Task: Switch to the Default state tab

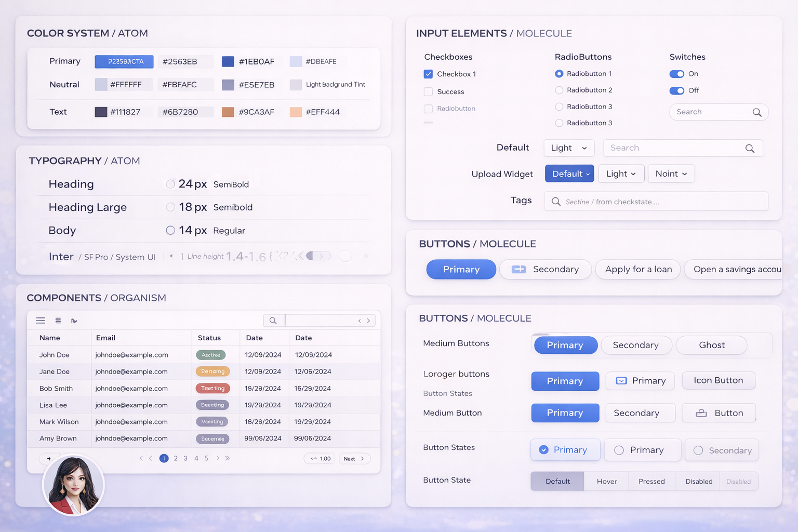Action: 557,481
